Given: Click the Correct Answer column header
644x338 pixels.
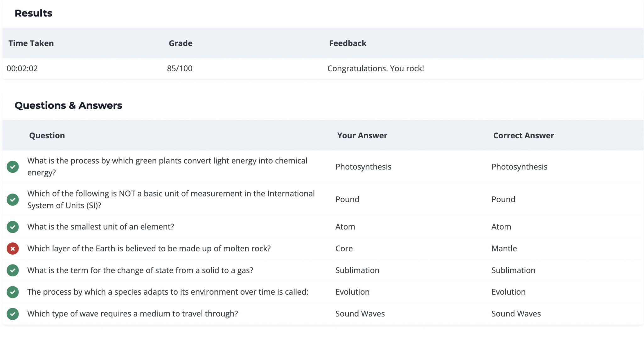Looking at the screenshot, I should tap(524, 136).
